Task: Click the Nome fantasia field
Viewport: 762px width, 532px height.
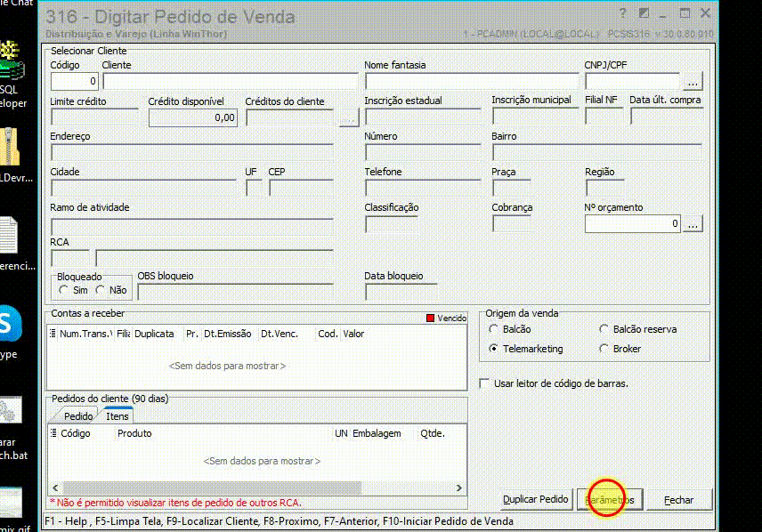Action: (472, 81)
